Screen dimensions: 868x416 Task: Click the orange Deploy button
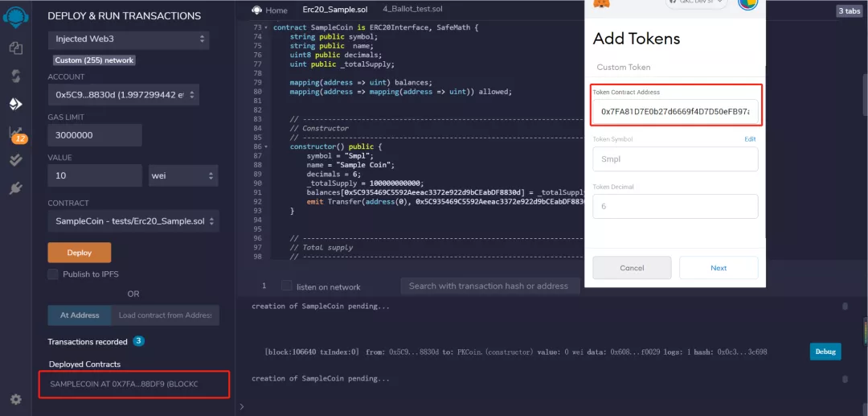click(80, 253)
